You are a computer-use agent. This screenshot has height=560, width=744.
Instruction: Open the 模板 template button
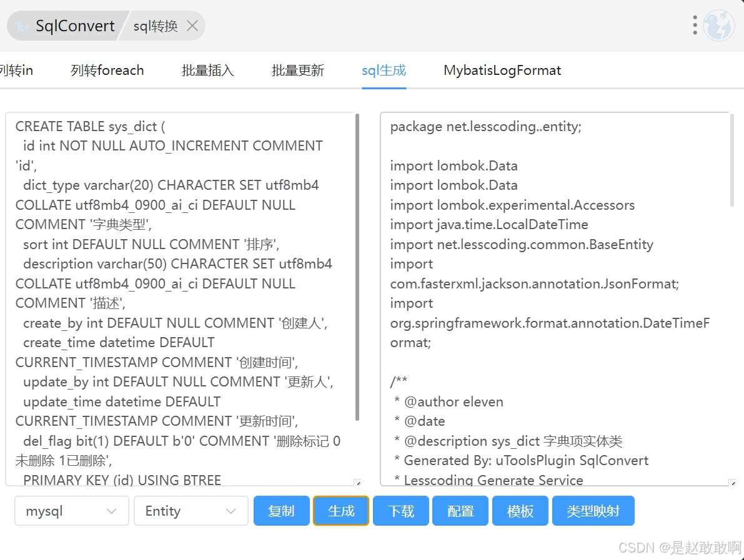520,511
